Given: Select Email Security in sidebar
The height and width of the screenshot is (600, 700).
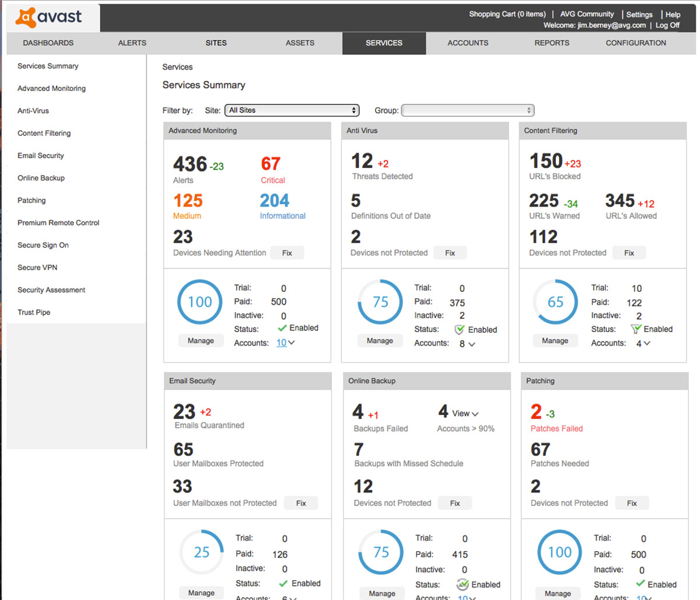Looking at the screenshot, I should (x=41, y=155).
